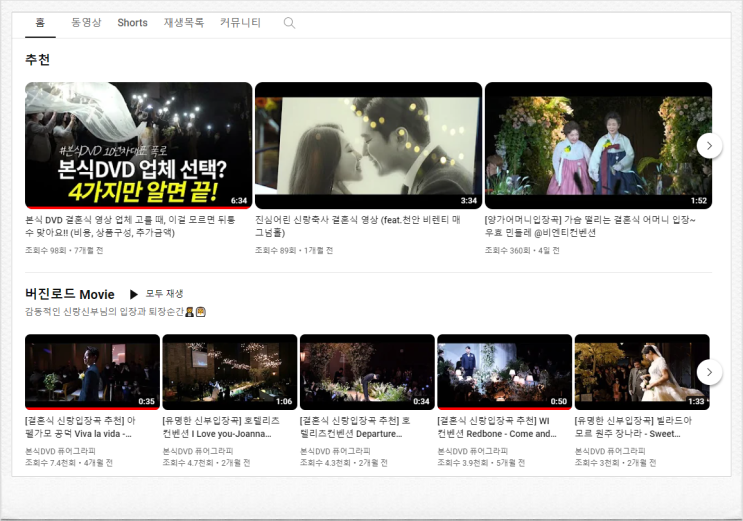Switch to the 홈 tab

tap(40, 23)
